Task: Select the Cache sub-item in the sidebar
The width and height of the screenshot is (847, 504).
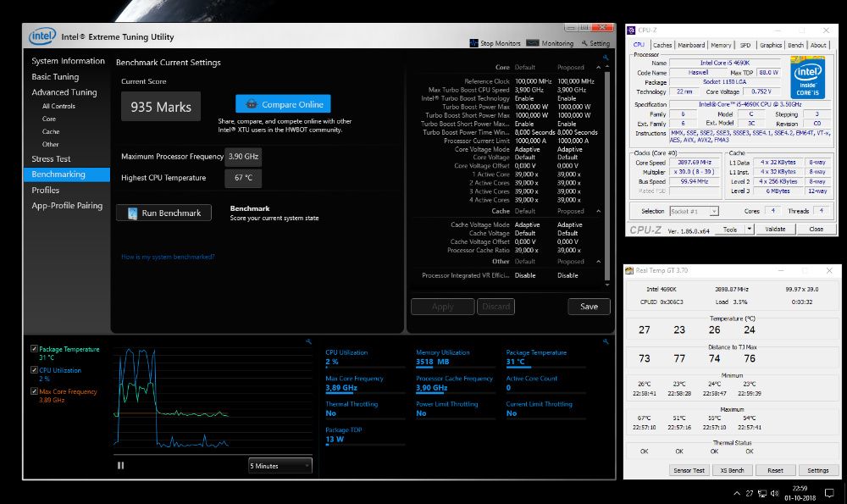Action: coord(51,132)
